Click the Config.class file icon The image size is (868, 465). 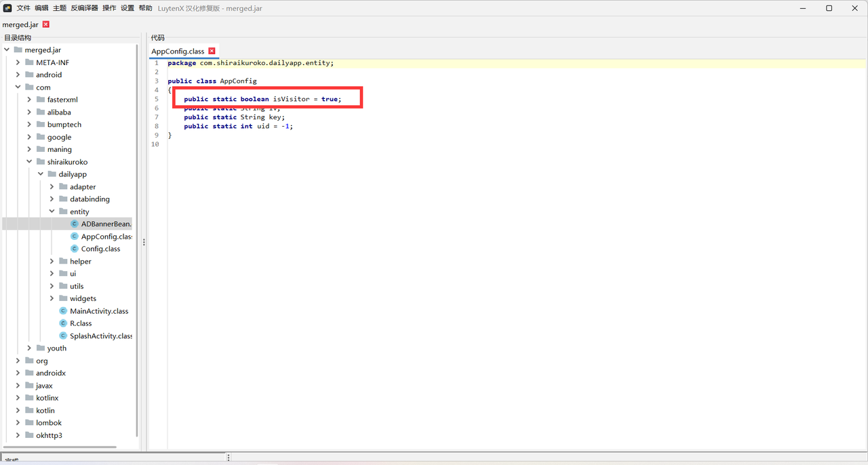(x=75, y=249)
